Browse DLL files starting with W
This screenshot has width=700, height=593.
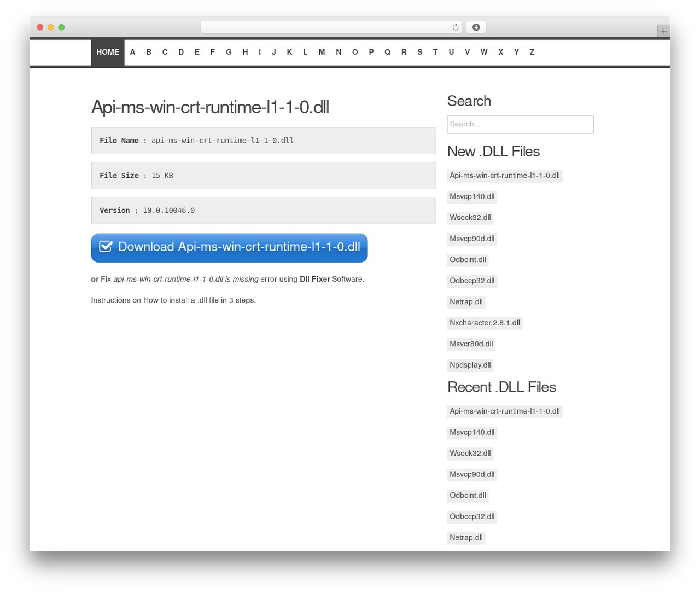coord(484,52)
